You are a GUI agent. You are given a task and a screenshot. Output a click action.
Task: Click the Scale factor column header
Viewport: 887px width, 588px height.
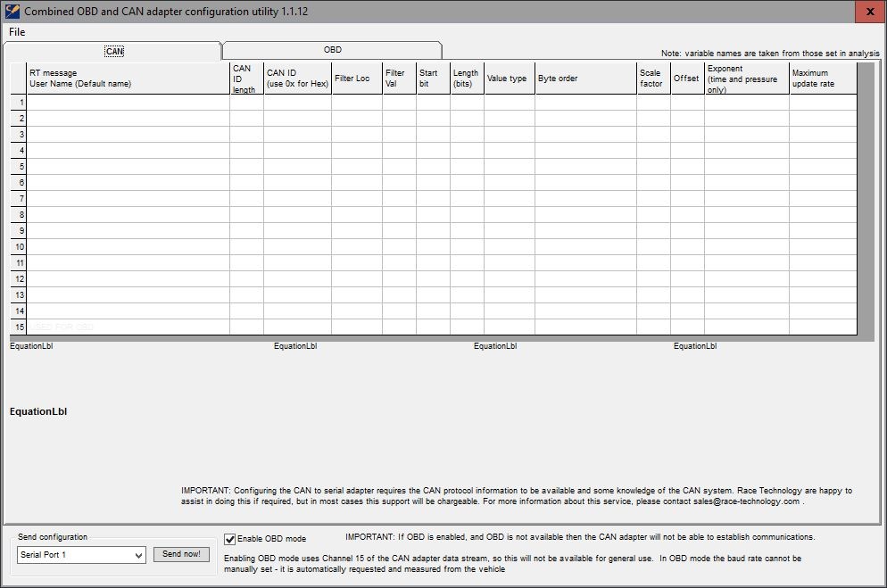coord(653,79)
